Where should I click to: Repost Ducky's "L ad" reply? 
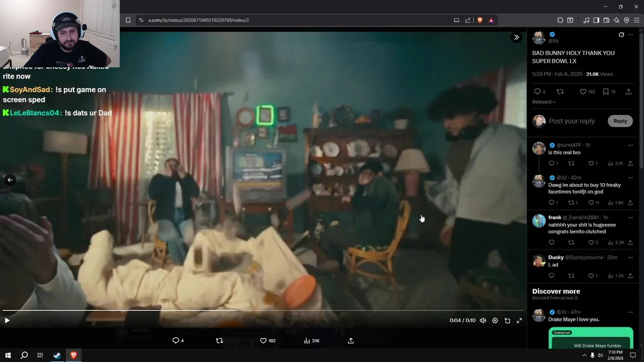pos(571,276)
